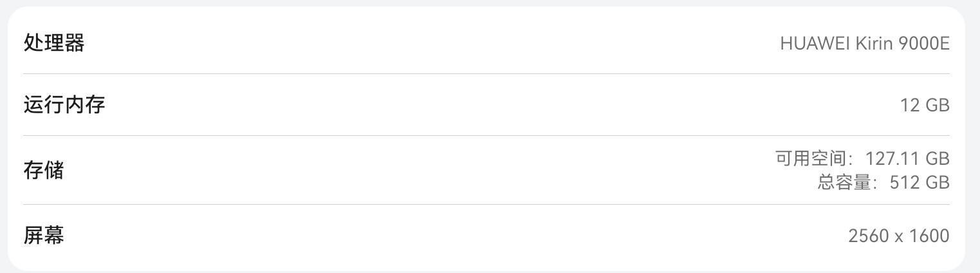Click the HUAWEI Kirin 9000E processor value
The image size is (980, 273).
[864, 43]
